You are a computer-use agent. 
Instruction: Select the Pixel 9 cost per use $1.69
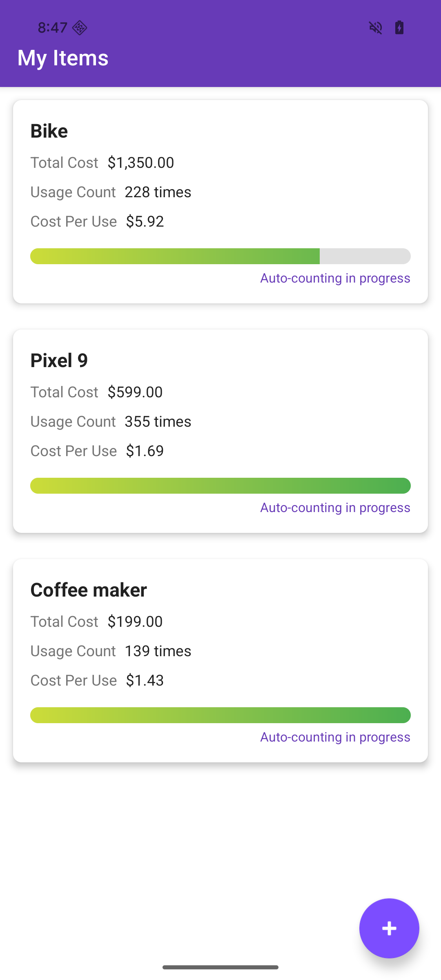coord(145,451)
